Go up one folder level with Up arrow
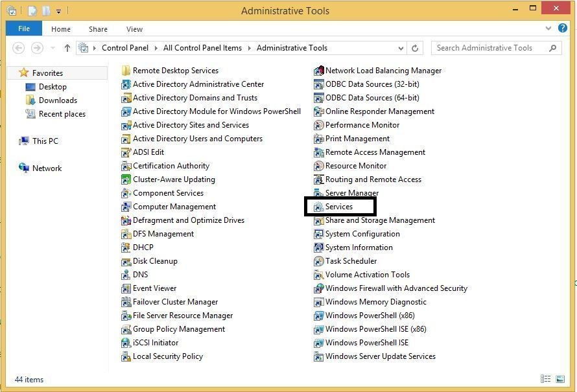The height and width of the screenshot is (392, 577). (x=67, y=48)
